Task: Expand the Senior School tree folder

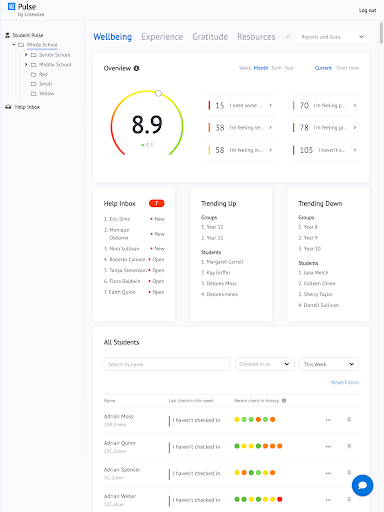Action: (26, 55)
